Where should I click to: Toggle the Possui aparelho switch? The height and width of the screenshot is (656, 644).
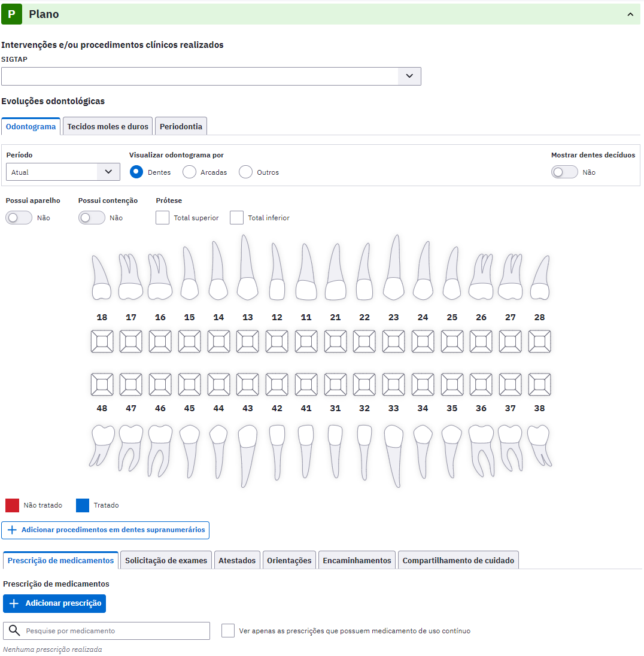tap(19, 217)
